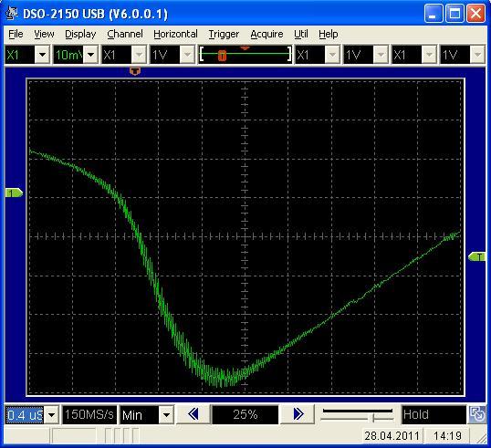Click the orange horizontal trigger position marker
Viewport: 491px width, 448px height.
[135, 71]
